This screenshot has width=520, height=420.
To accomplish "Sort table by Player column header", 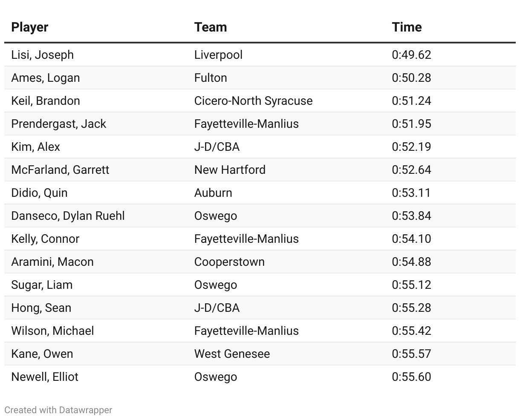I will click(x=29, y=27).
